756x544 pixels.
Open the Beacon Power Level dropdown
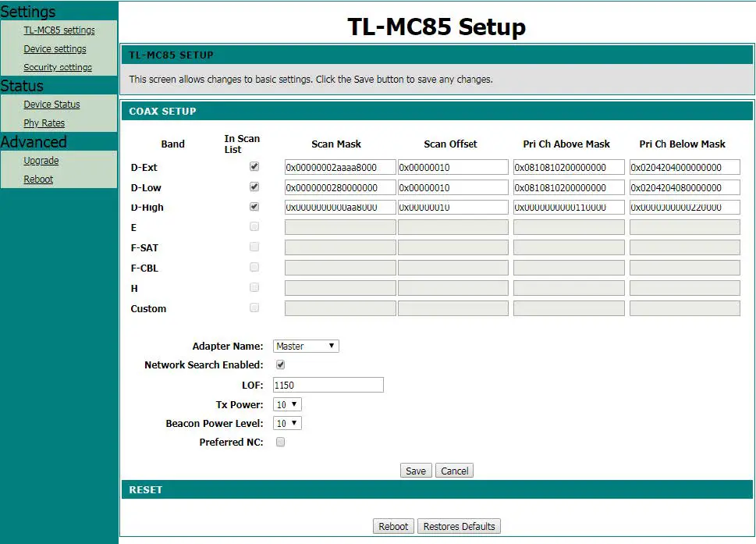click(x=287, y=422)
